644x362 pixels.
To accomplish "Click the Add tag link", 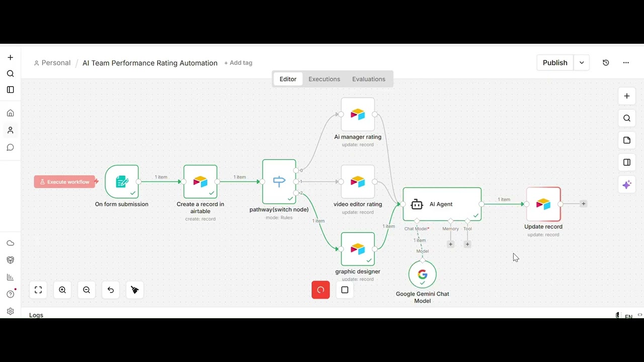I will [x=238, y=63].
